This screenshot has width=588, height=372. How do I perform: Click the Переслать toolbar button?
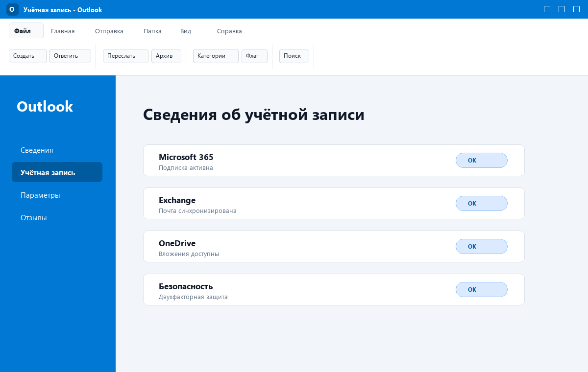click(125, 56)
